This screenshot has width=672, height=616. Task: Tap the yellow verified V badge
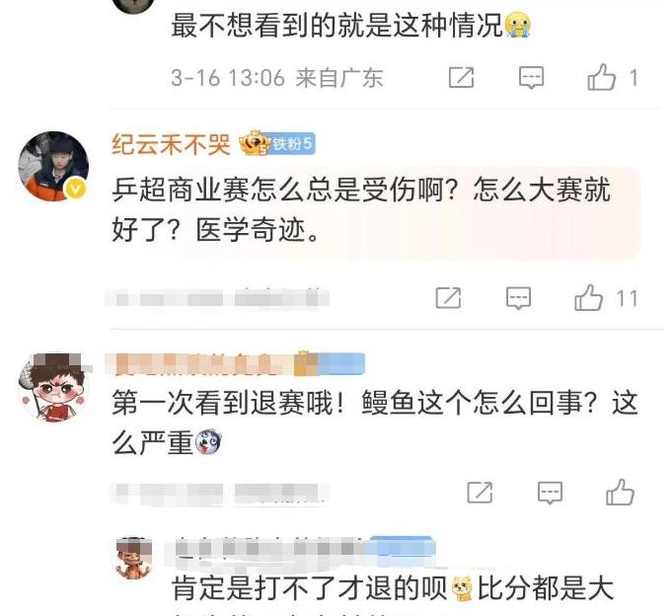(x=76, y=189)
